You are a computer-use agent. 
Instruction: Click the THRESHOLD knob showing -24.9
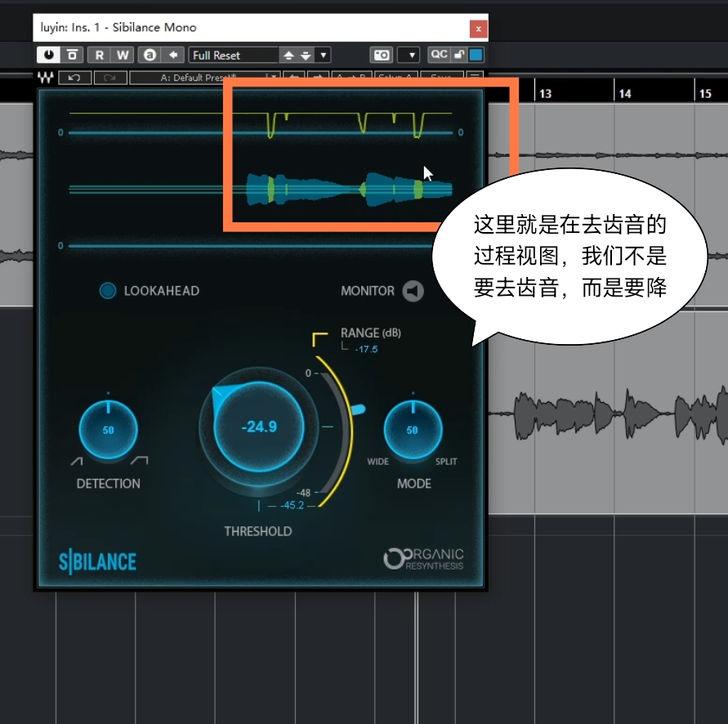tap(259, 427)
